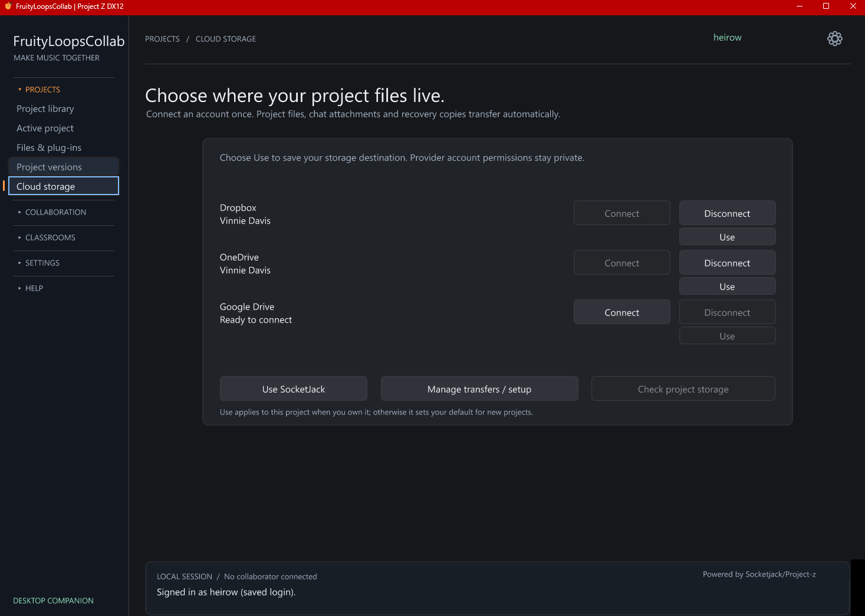Viewport: 865px width, 616px height.
Task: Click the 'No collaborator connected' status text
Action: point(271,577)
